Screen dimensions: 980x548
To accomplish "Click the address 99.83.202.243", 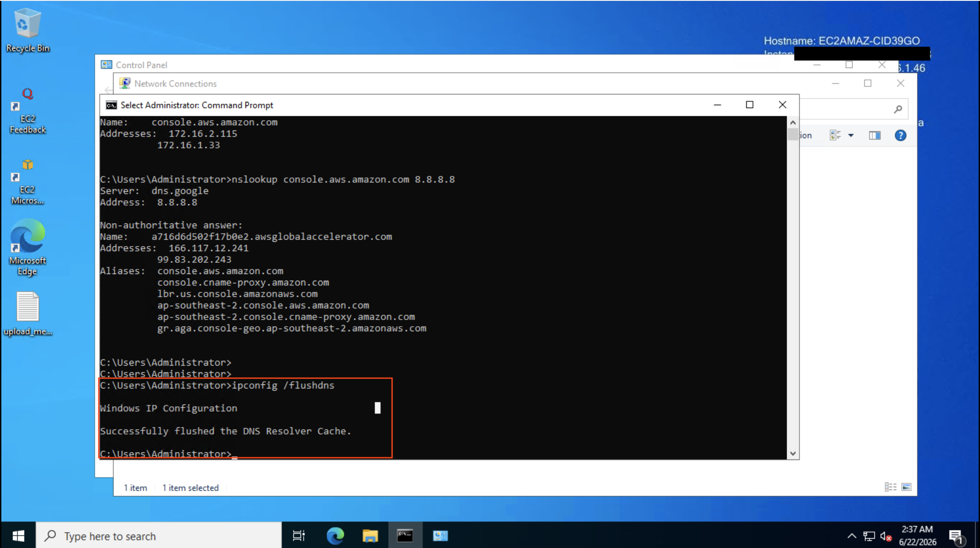I will pyautogui.click(x=194, y=259).
